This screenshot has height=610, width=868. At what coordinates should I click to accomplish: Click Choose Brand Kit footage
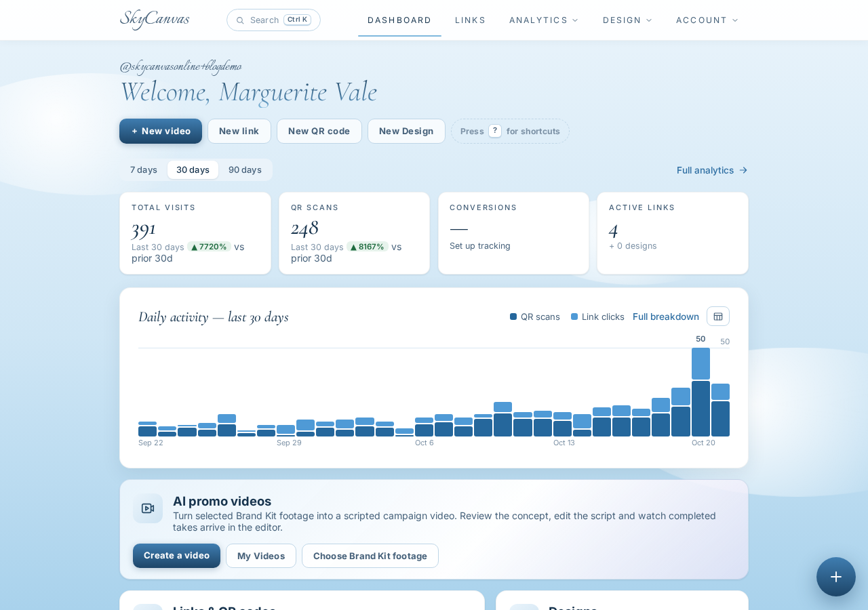[370, 556]
